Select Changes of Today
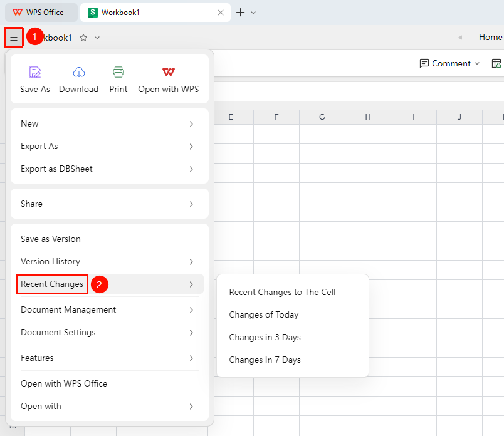The width and height of the screenshot is (504, 436). (293, 314)
